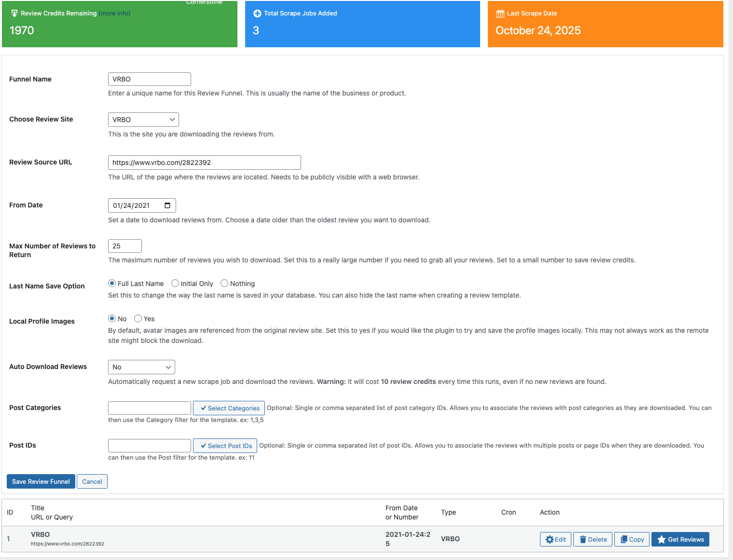
Task: Open the Auto Download Reviews dropdown
Action: click(x=141, y=367)
